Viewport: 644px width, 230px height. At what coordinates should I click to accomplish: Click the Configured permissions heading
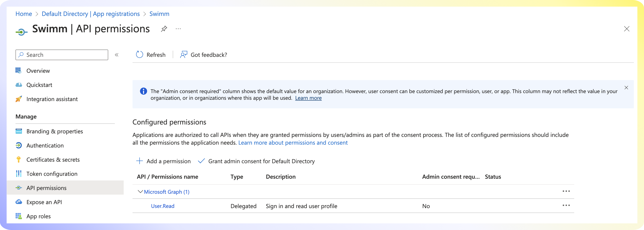tap(169, 122)
